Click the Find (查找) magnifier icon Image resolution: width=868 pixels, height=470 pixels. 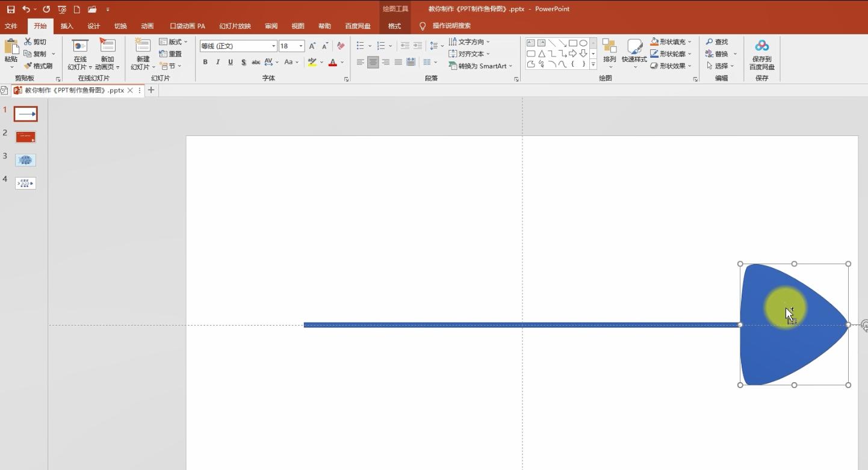[x=710, y=42]
